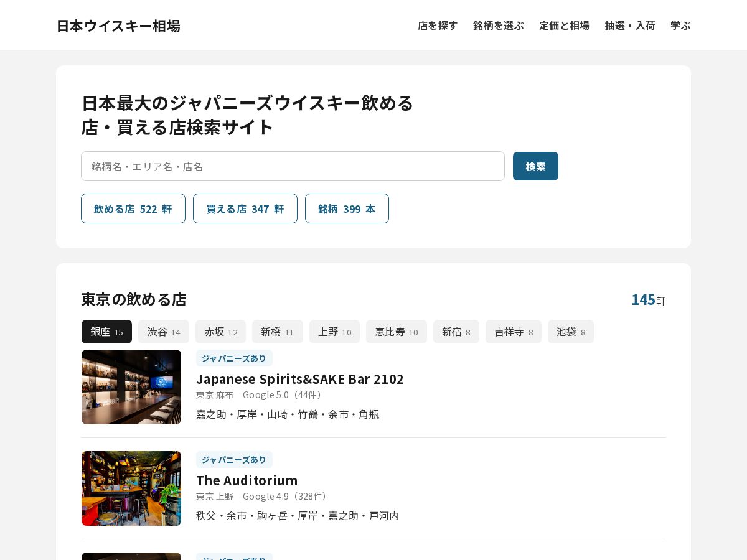Open Japanese Spirits&SAKE Bar 2102 title

coord(300,378)
